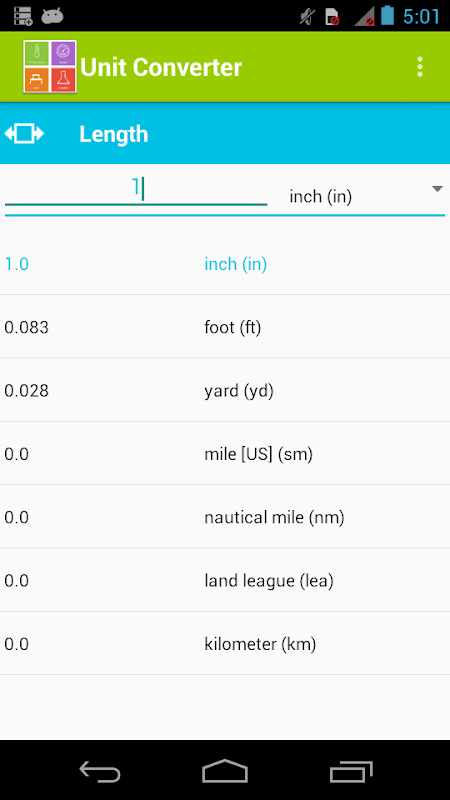Open the recent apps overview button
Image resolution: width=450 pixels, height=800 pixels.
pyautogui.click(x=351, y=770)
